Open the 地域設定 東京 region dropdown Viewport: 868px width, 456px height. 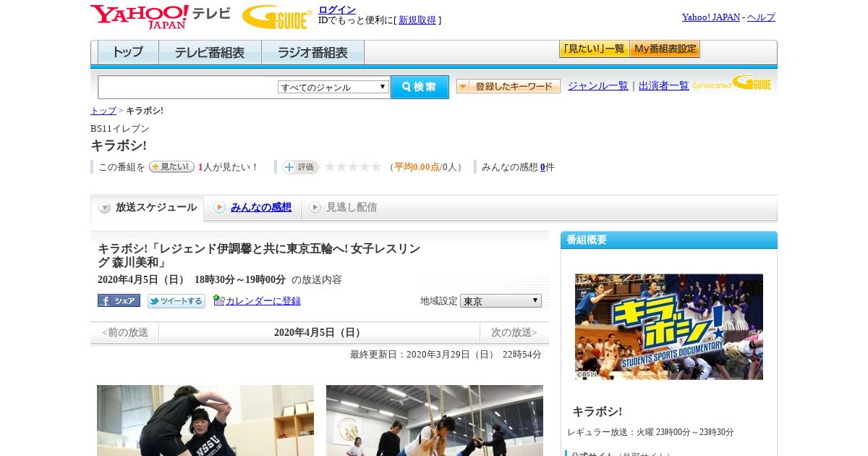[501, 300]
